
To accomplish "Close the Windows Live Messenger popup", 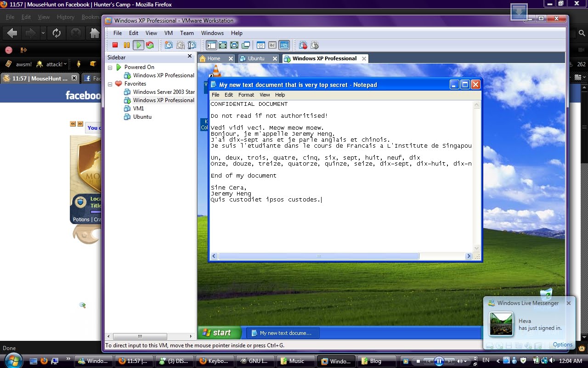I will (x=569, y=303).
